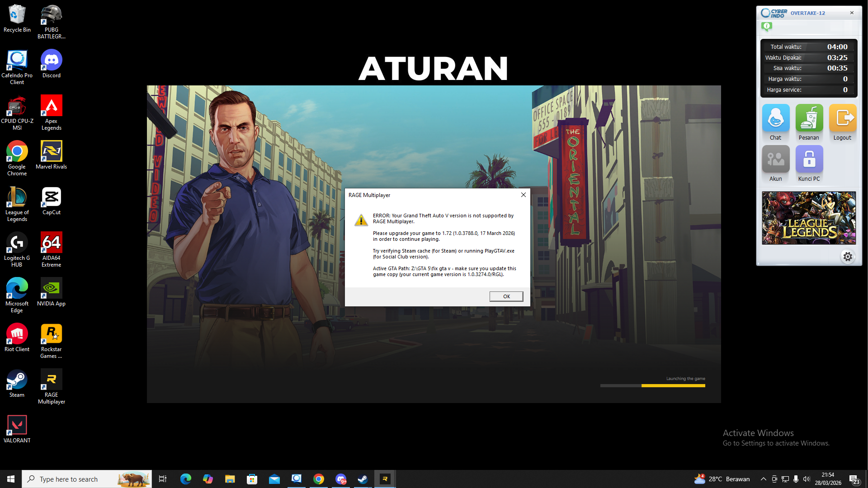Close the RAGE Multiplayer error dialog

point(523,195)
